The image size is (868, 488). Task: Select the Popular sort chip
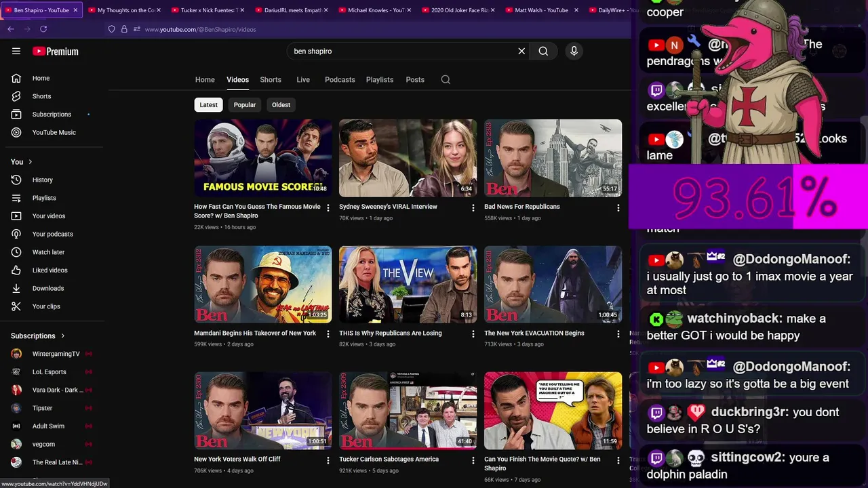(245, 104)
